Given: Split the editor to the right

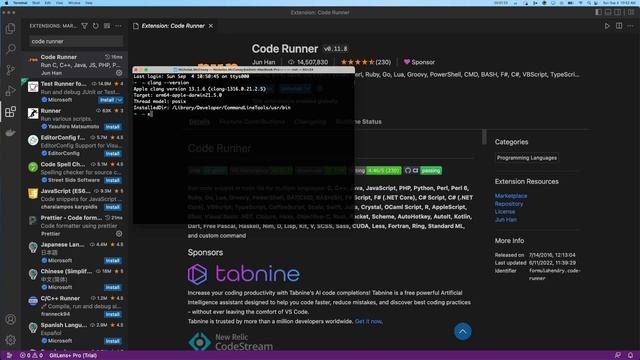Looking at the screenshot, I should (619, 26).
